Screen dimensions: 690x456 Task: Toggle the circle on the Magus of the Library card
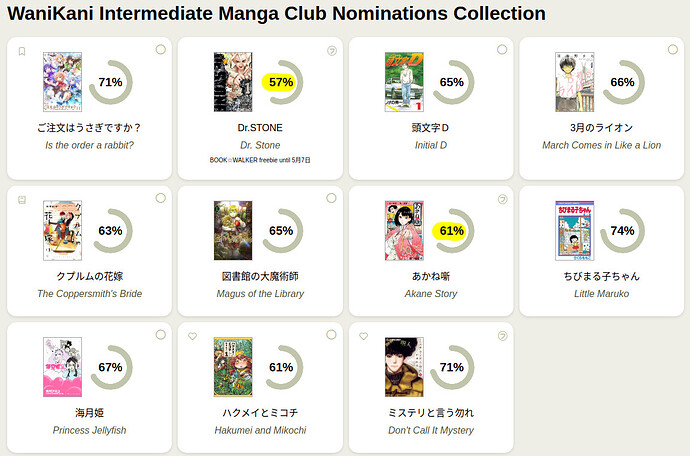pyautogui.click(x=331, y=198)
